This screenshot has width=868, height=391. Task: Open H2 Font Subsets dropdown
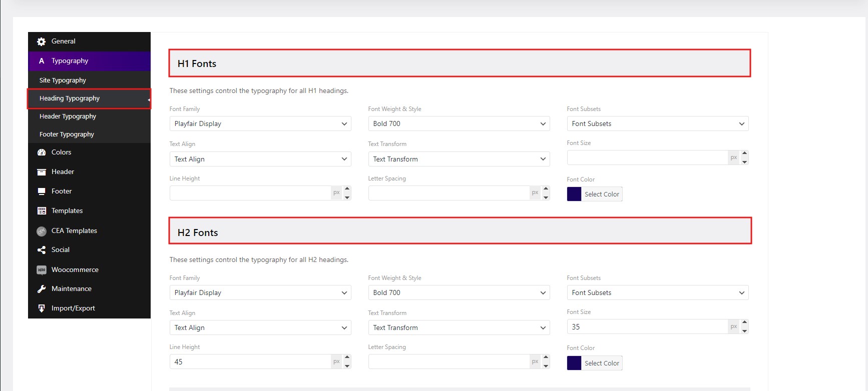(658, 292)
